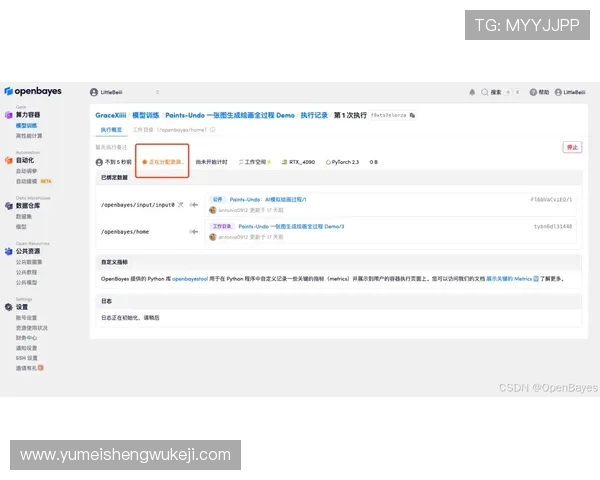Open 邀请有礼 in the sidebar

point(26,368)
